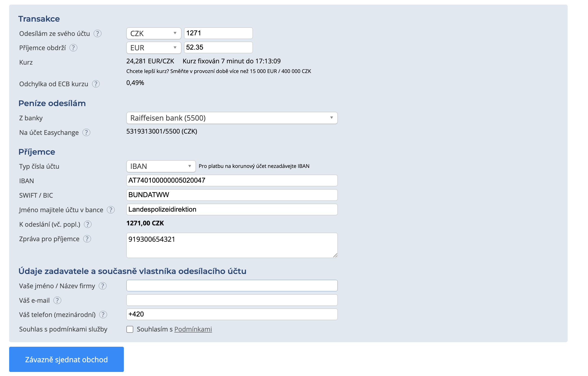Click the resize handle of message textarea
588x376 pixels.
(335, 255)
